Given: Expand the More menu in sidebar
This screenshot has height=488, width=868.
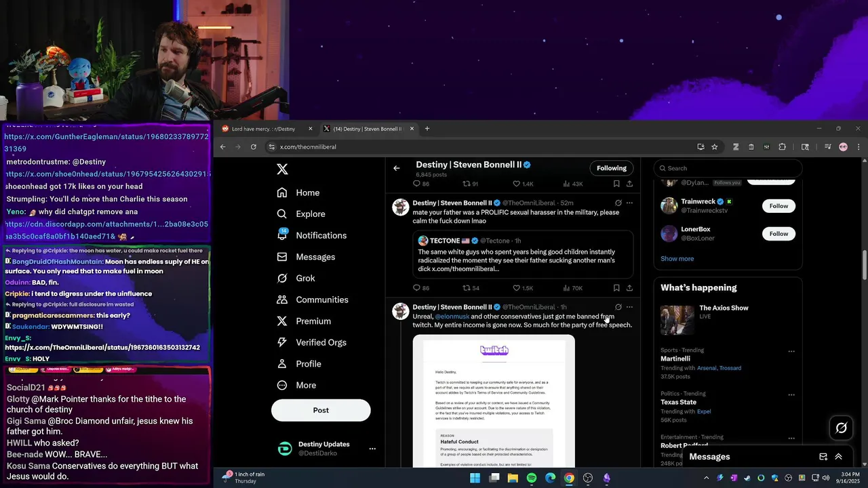Looking at the screenshot, I should click(x=297, y=385).
